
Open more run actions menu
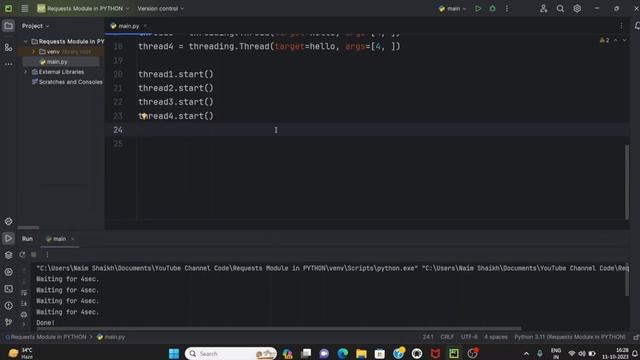(x=507, y=8)
